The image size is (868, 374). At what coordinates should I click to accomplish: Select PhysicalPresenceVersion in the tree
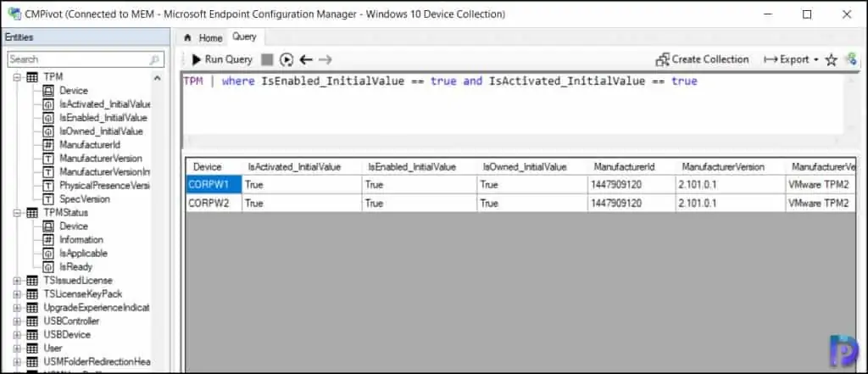click(x=104, y=186)
